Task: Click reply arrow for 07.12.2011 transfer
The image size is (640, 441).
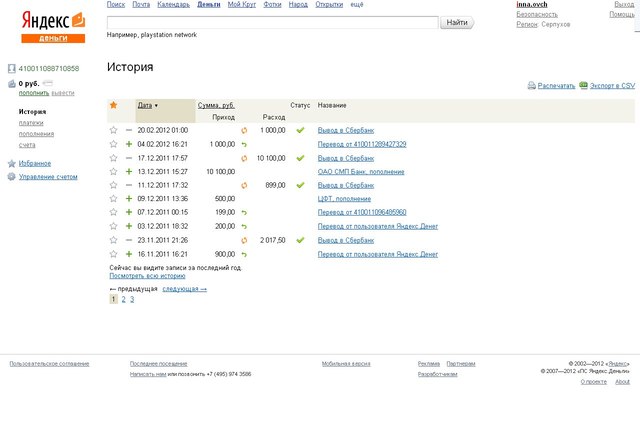Action: pos(244,213)
